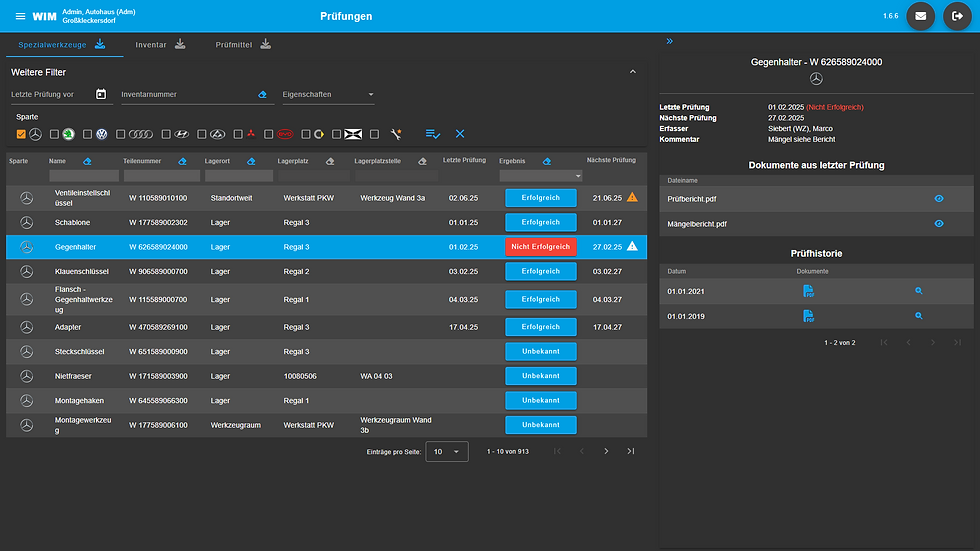
Task: Collapse the Weitere Filter section
Action: [632, 72]
